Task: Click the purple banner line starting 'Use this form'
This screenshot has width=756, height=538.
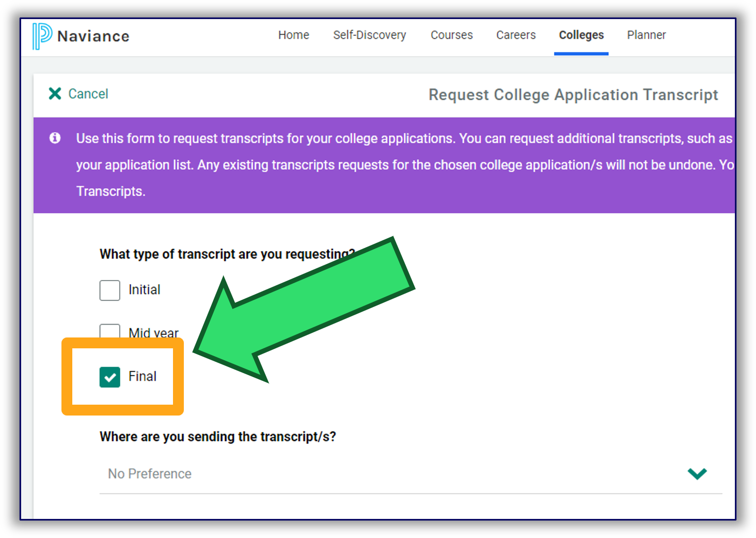Action: [404, 139]
